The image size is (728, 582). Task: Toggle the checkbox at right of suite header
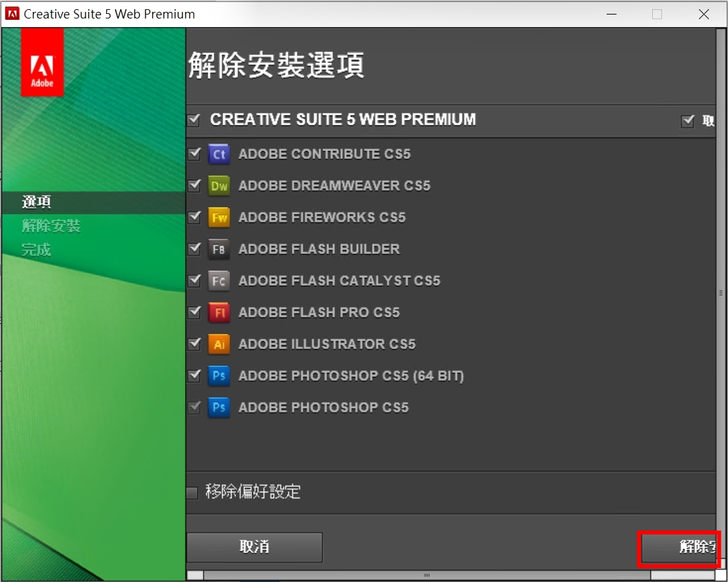pos(688,121)
